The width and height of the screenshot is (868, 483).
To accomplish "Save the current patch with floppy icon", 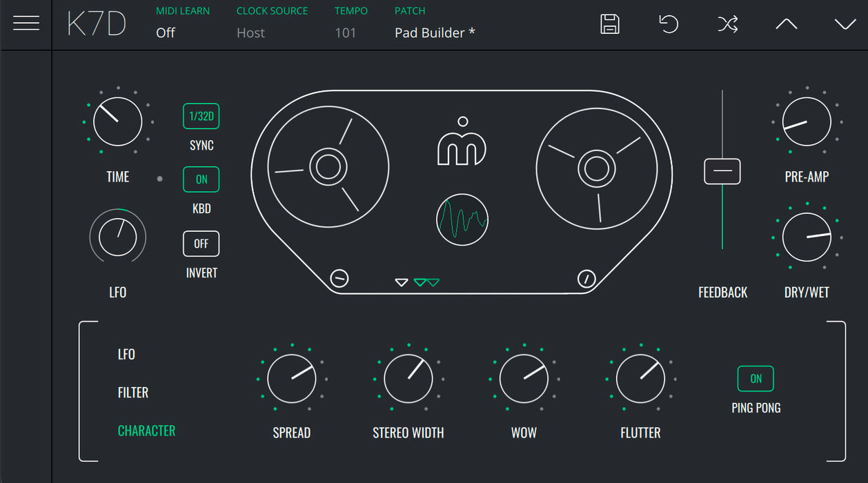I will point(610,24).
